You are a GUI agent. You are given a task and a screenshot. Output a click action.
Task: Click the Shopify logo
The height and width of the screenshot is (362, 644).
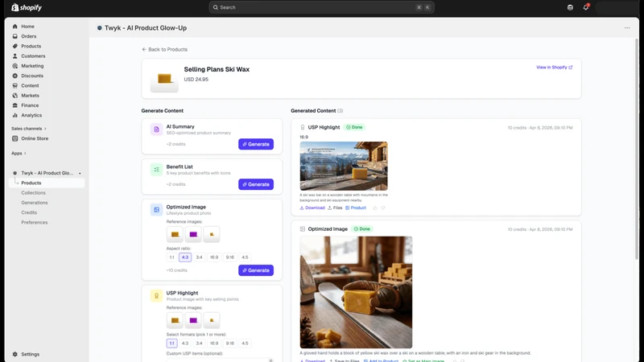pos(27,7)
